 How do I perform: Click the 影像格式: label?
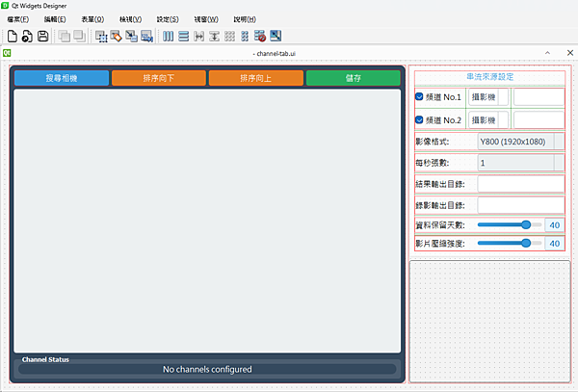point(433,142)
